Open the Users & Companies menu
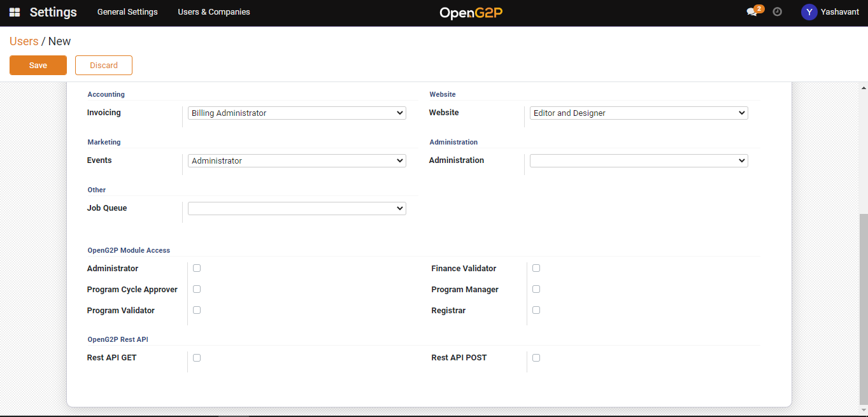 point(214,12)
